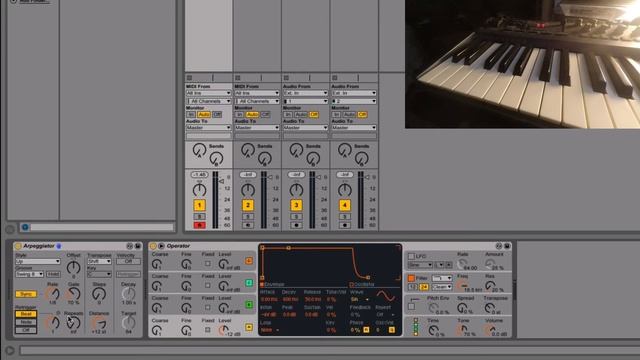Click track 1 Send A knob
The width and height of the screenshot is (640, 360).
[199, 150]
